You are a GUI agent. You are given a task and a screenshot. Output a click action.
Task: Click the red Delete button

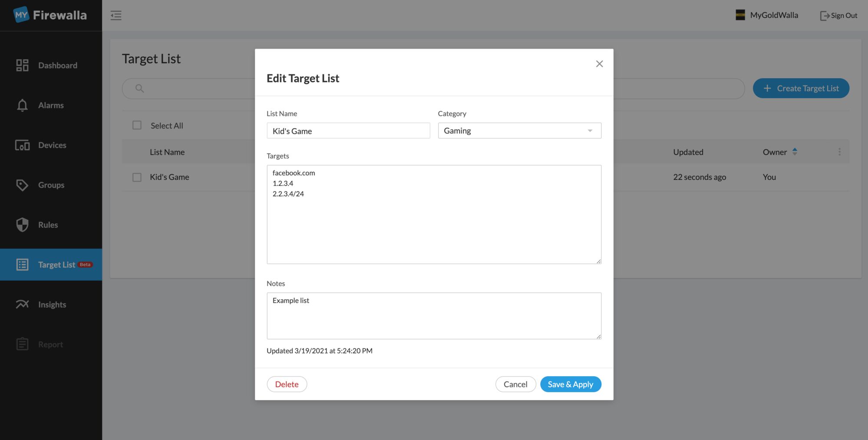pos(287,384)
